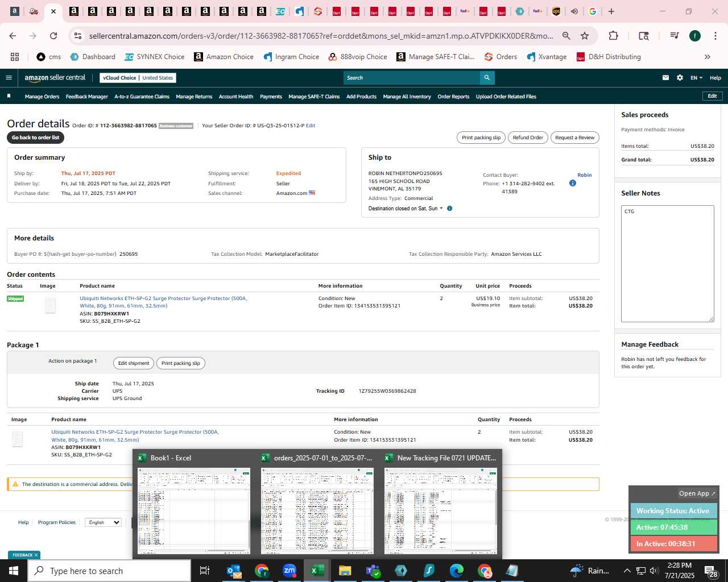Click Print packing slip in Package 1

pyautogui.click(x=181, y=363)
